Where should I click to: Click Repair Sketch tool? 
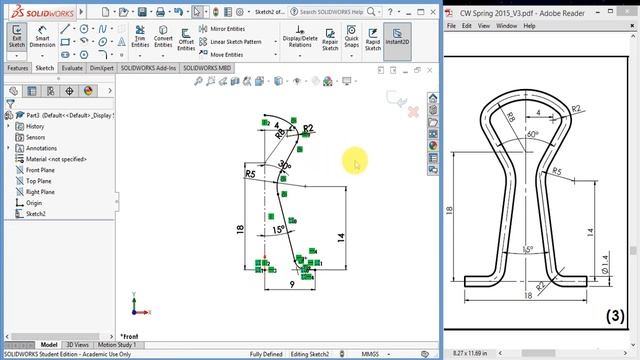point(330,39)
